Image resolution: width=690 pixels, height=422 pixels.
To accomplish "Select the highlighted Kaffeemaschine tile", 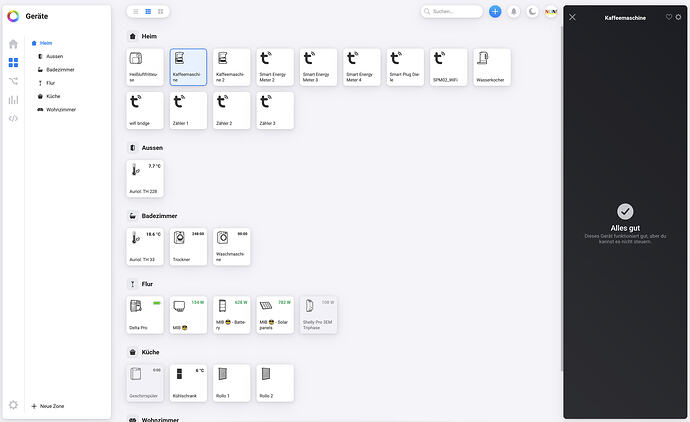I will [188, 67].
